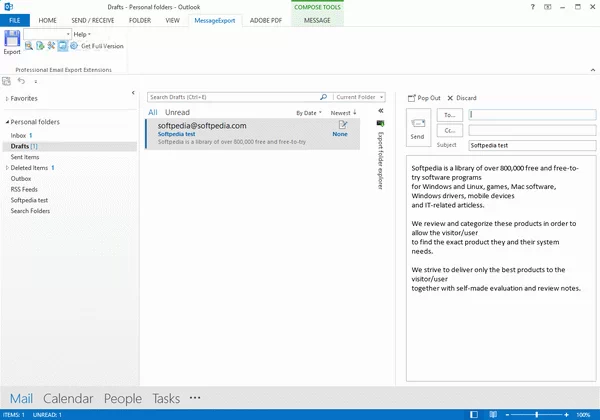Click the To... recipients button
600x420 pixels.
[x=449, y=114]
